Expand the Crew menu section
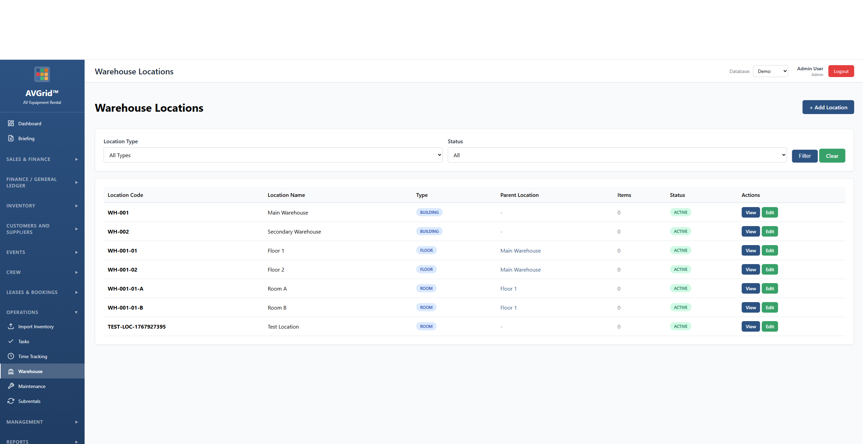Viewport: 868px width, 444px height. [42, 272]
